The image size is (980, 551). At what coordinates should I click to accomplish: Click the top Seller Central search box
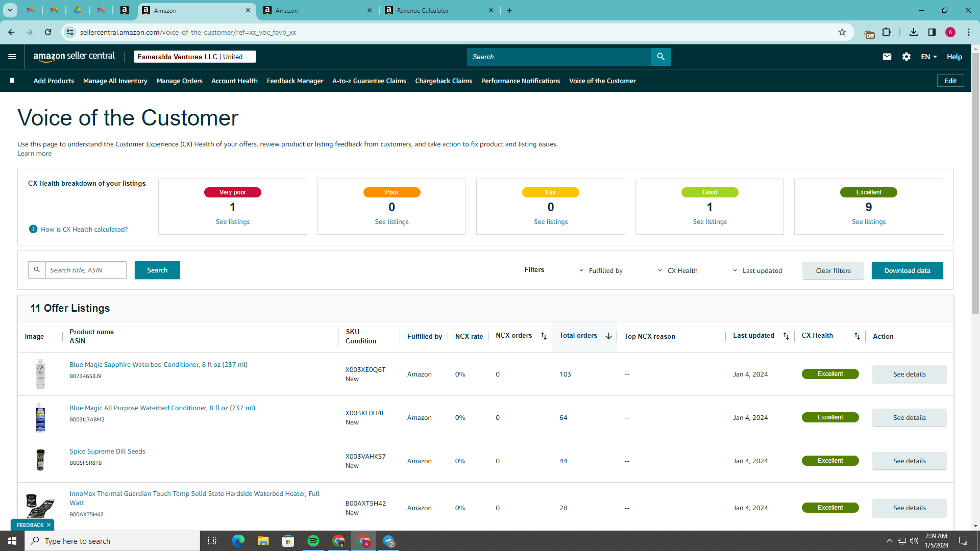558,57
